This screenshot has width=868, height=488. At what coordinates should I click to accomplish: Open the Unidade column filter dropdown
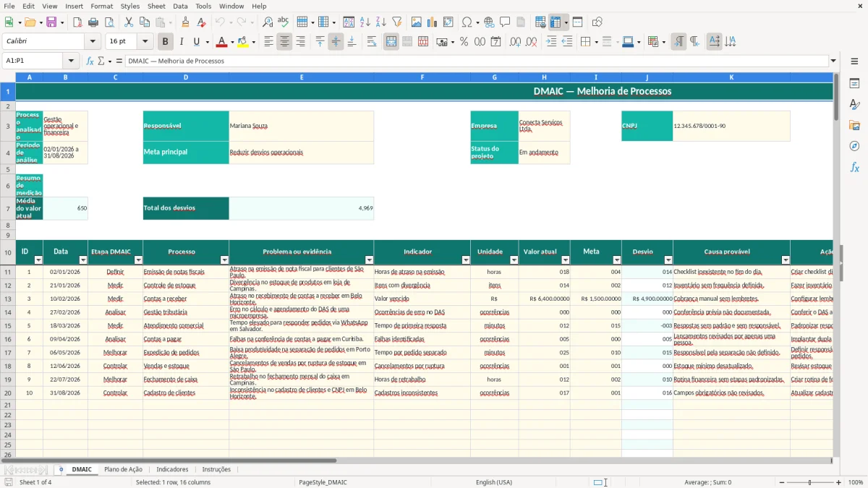coord(514,260)
